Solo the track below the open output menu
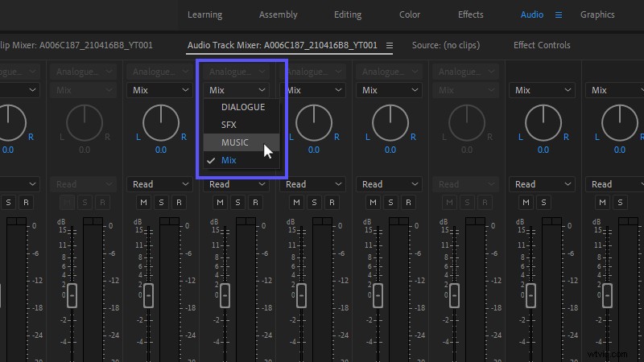The image size is (644, 362). 237,203
